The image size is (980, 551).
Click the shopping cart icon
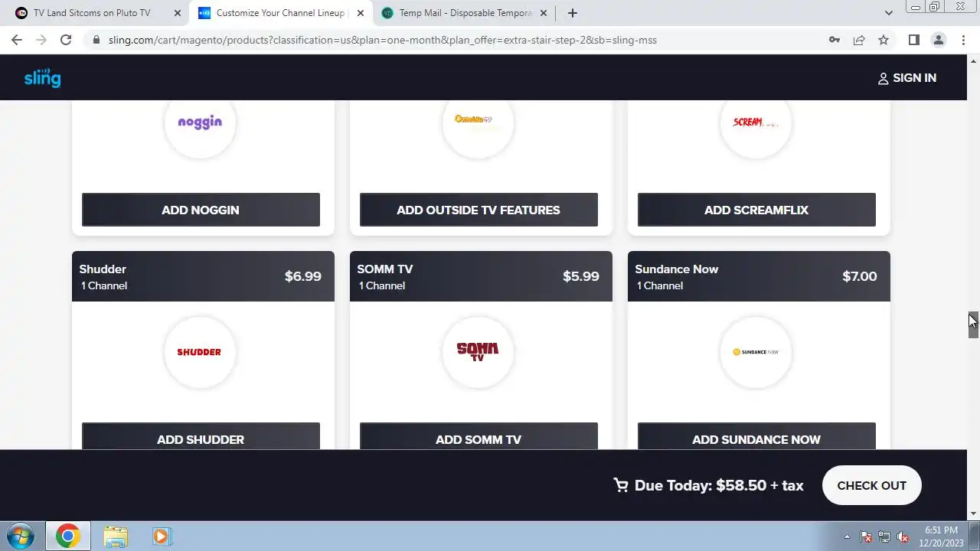click(621, 485)
